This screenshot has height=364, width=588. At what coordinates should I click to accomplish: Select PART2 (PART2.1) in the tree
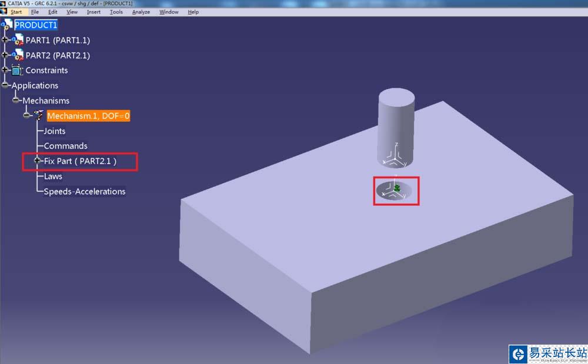tap(58, 55)
